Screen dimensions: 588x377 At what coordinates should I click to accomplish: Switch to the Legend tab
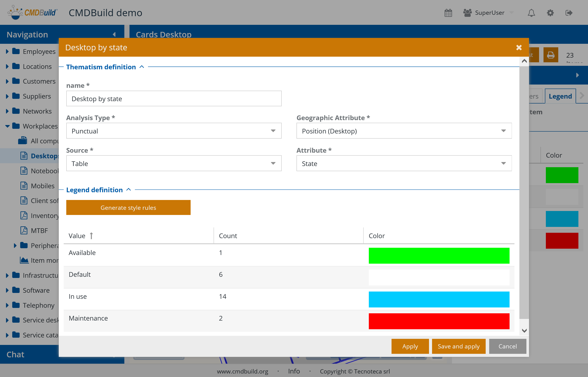[560, 96]
